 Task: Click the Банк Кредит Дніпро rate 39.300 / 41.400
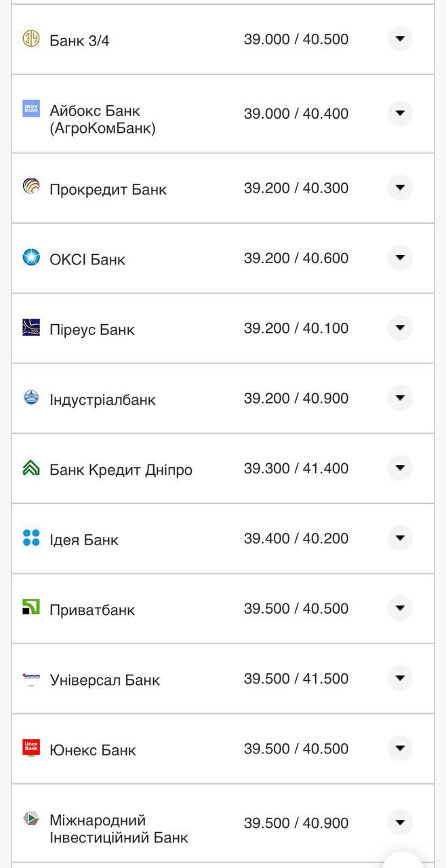coord(296,469)
